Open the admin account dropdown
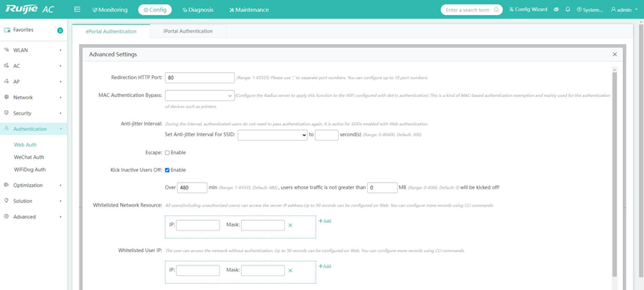The image size is (644, 290). coord(625,10)
